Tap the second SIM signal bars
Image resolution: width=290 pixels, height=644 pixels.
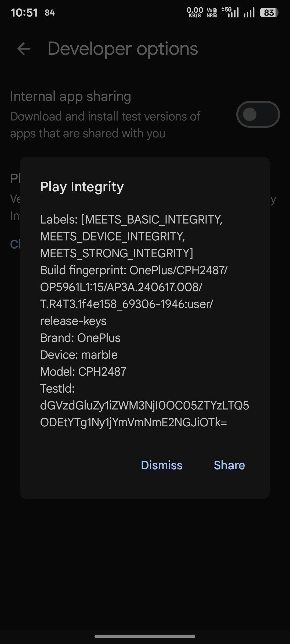pos(249,13)
